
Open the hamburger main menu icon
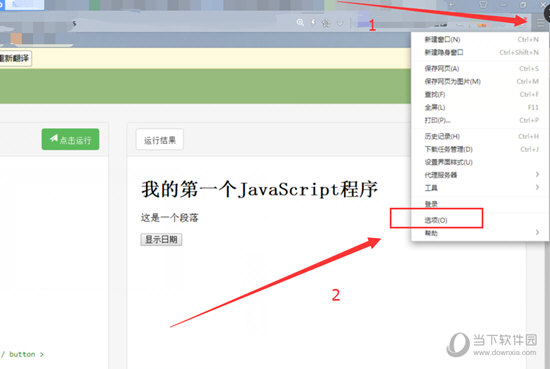[x=540, y=24]
